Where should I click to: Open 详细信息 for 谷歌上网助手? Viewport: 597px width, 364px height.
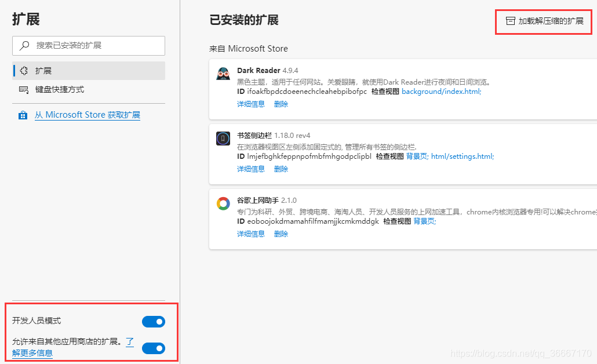251,234
